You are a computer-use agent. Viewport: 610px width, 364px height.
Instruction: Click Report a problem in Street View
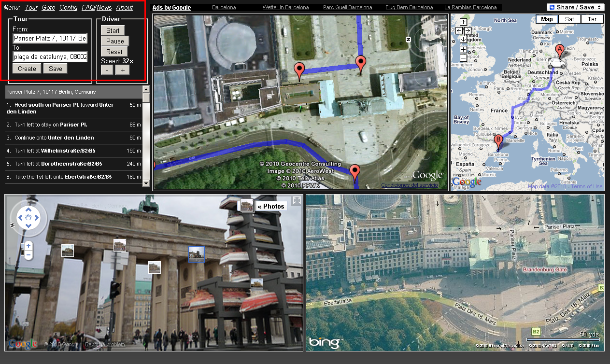[105, 344]
